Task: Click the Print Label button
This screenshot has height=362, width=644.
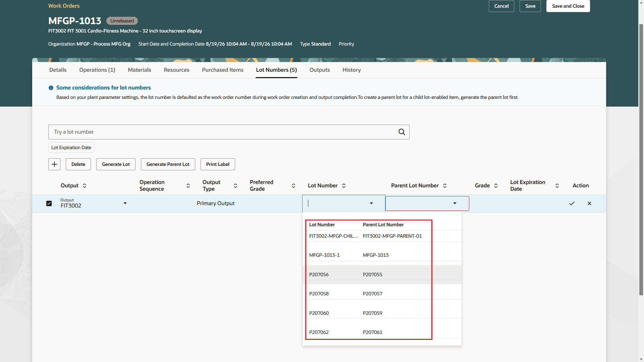Action: click(218, 164)
